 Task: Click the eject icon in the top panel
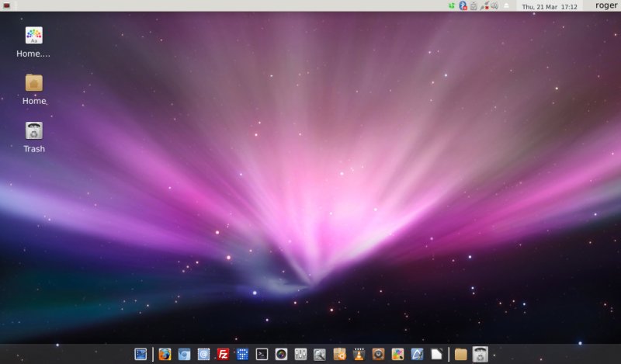tap(506, 6)
